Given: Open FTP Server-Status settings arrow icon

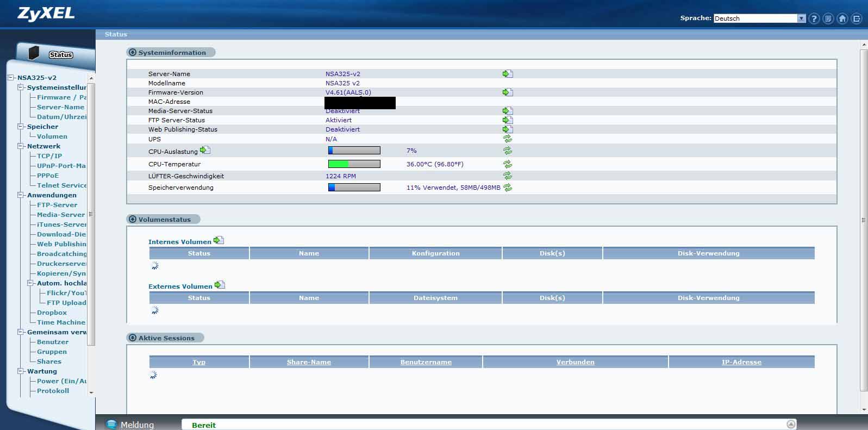Looking at the screenshot, I should (x=508, y=120).
